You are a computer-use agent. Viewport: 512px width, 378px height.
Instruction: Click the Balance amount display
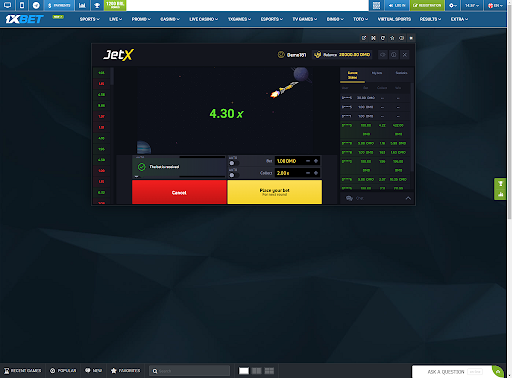(x=342, y=55)
